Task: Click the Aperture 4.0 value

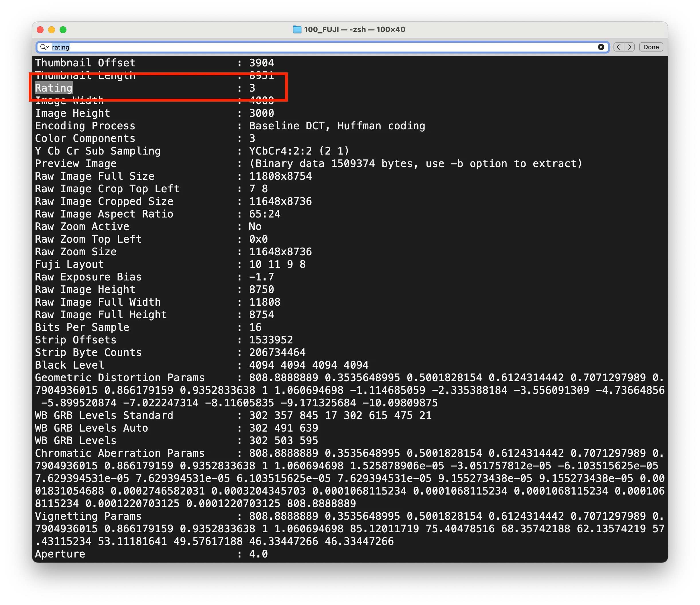Action: click(258, 554)
